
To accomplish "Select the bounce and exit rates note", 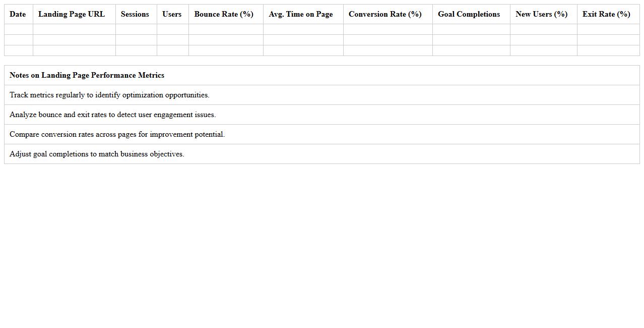I will [x=112, y=115].
